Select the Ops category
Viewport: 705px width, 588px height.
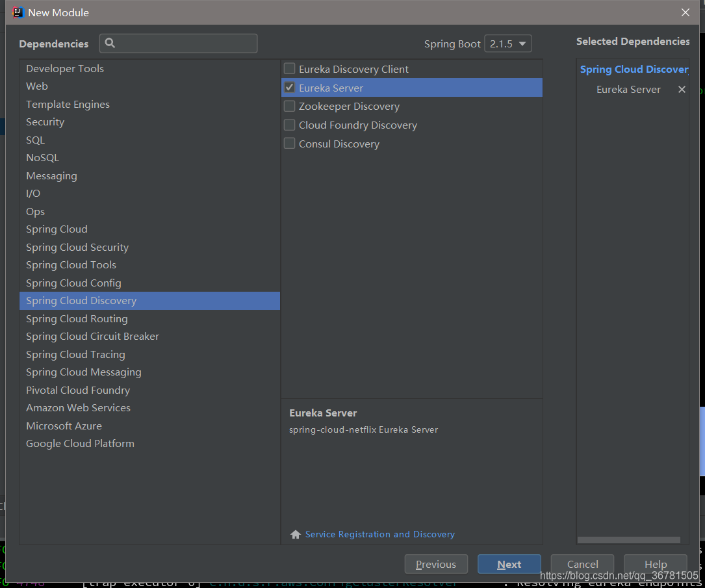coord(149,212)
